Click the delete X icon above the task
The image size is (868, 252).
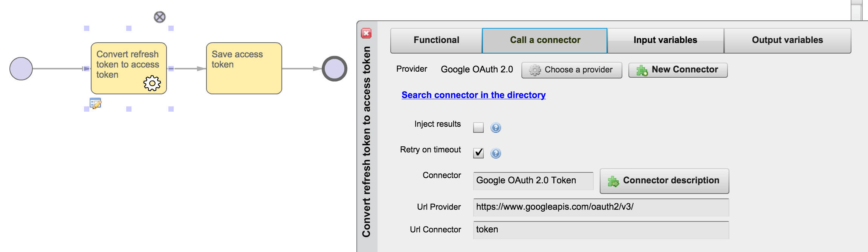point(160,17)
